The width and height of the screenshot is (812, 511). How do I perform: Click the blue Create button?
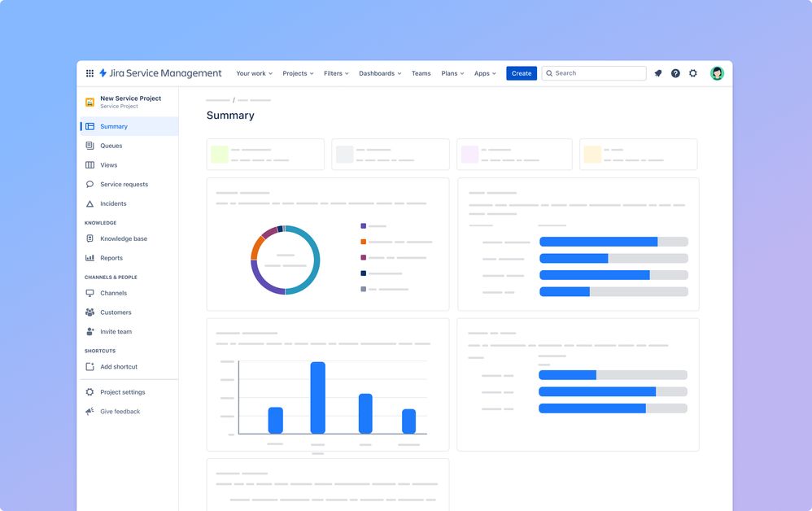522,73
